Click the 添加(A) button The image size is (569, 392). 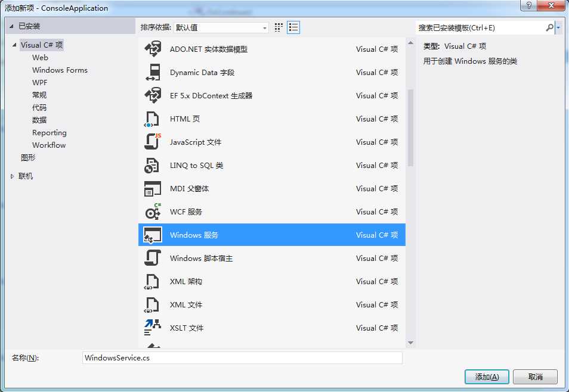tap(487, 377)
